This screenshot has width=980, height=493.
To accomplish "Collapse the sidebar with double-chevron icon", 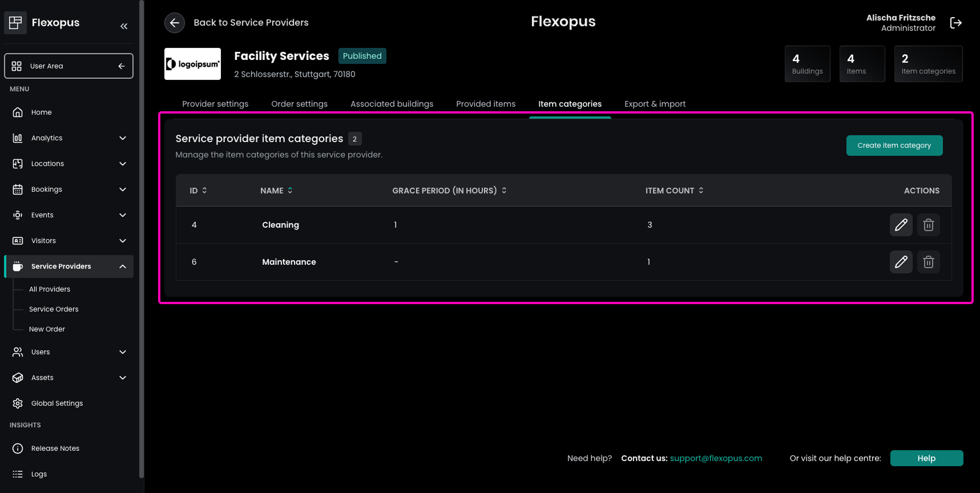I will tap(124, 26).
